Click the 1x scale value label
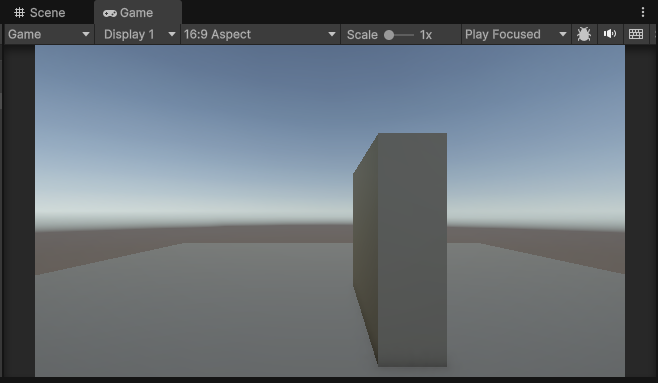 [x=426, y=35]
